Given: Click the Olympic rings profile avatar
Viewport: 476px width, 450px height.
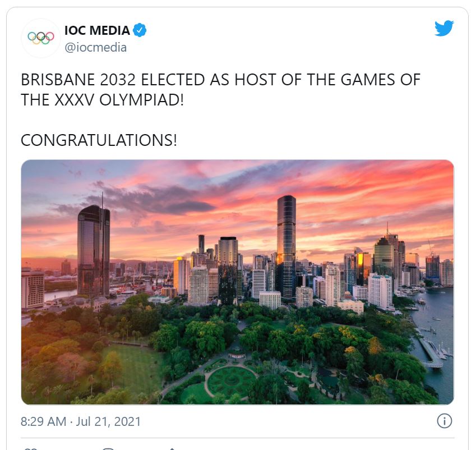Looking at the screenshot, I should point(41,38).
